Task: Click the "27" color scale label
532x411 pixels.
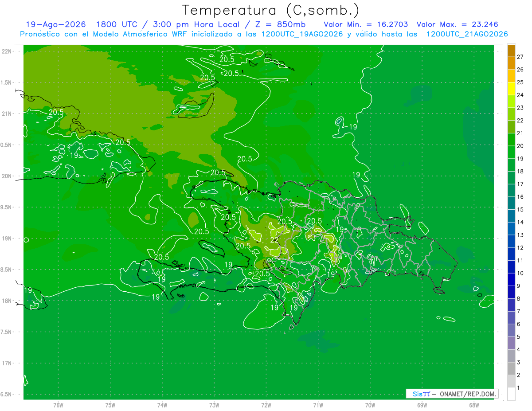Action: 520,57
